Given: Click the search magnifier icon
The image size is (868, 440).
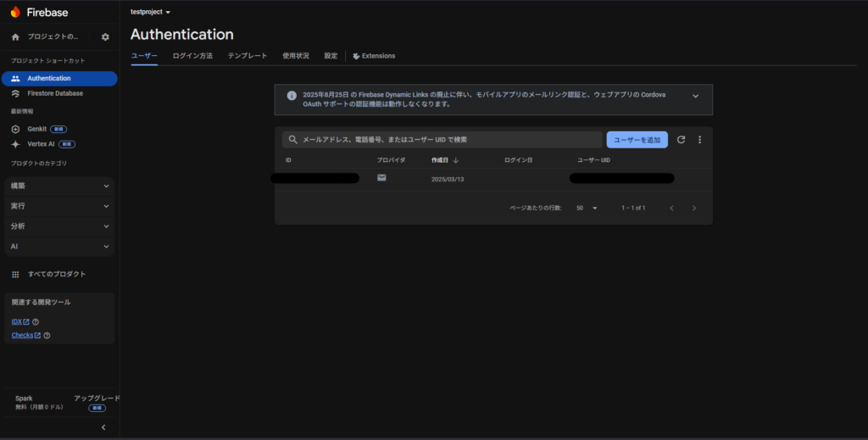Looking at the screenshot, I should pyautogui.click(x=292, y=140).
